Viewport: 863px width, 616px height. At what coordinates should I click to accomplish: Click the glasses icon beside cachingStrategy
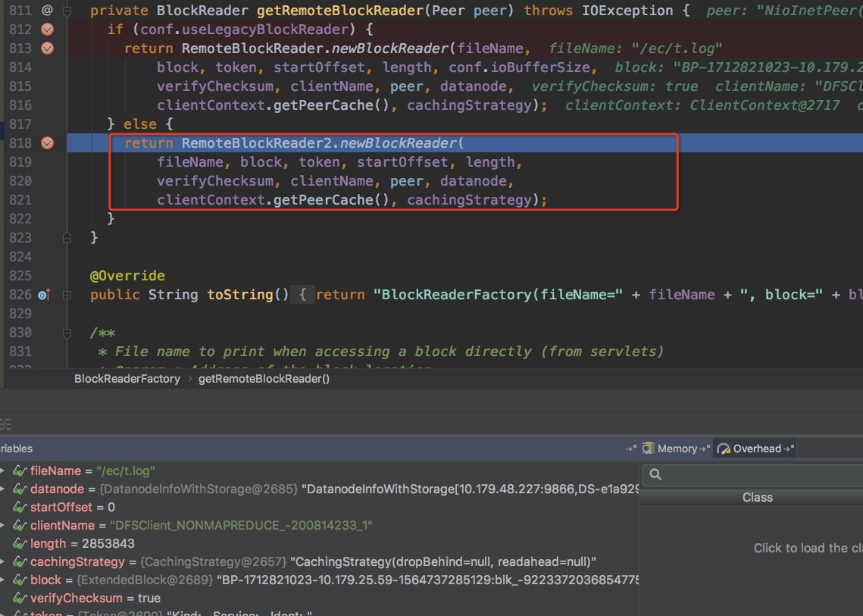click(x=20, y=561)
